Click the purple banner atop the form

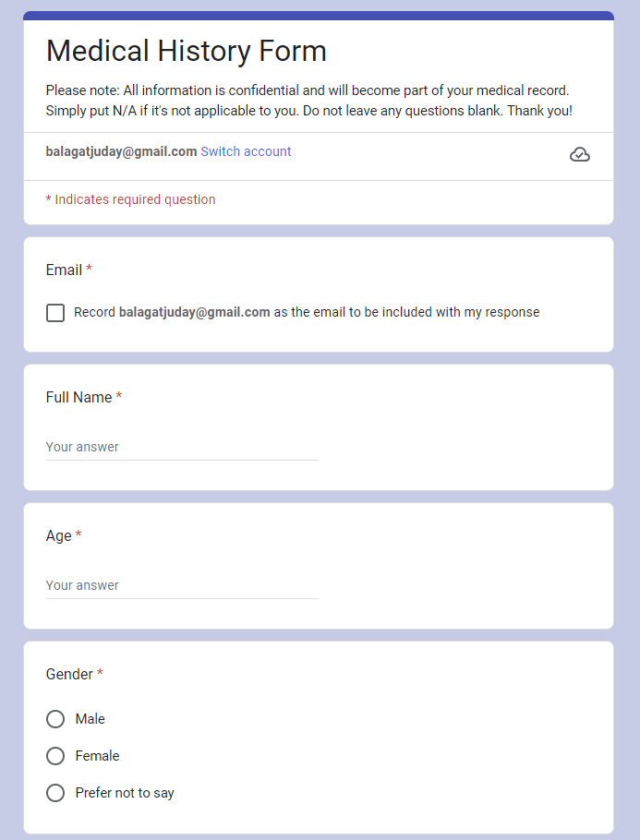(x=319, y=16)
